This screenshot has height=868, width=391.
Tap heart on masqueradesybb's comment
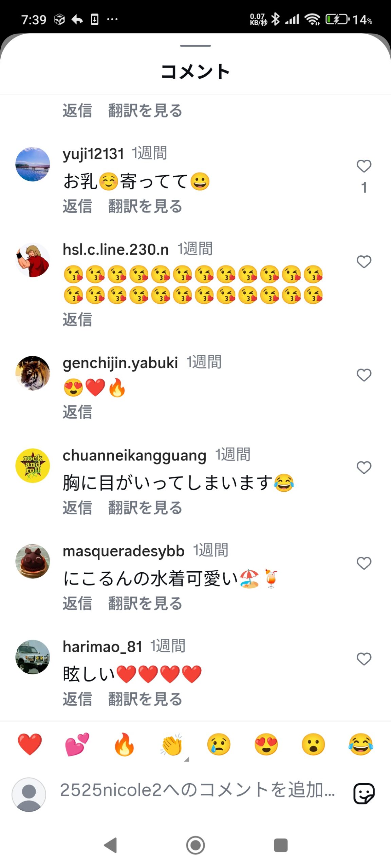click(364, 563)
